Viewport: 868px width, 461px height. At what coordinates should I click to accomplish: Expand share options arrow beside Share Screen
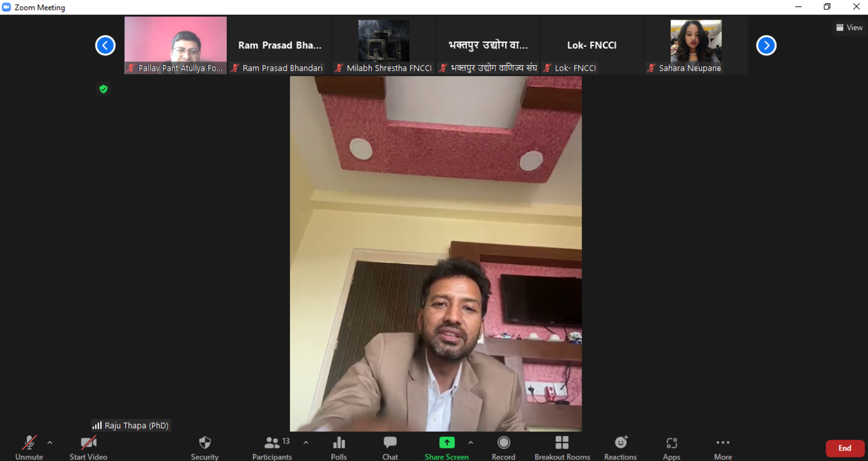pos(470,443)
